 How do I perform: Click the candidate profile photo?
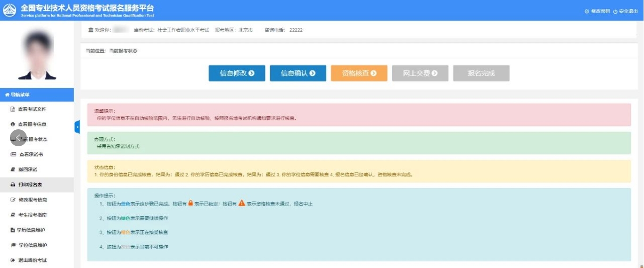37,55
